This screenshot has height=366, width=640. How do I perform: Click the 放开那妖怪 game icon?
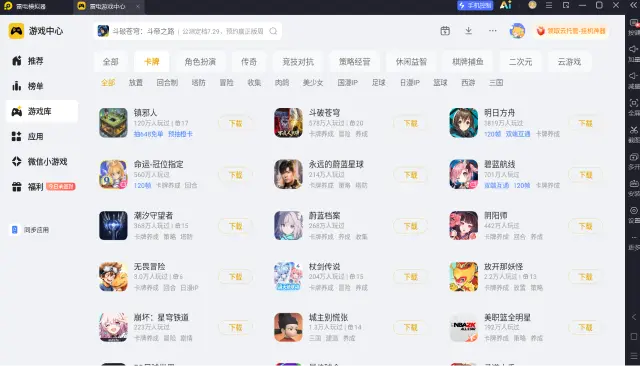(x=463, y=277)
